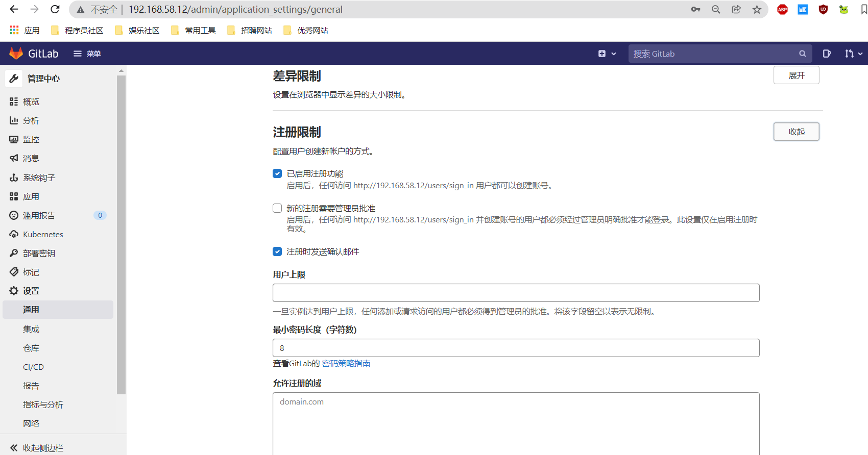Open the 概览 overview sidebar icon
Viewport: 868px width, 455px height.
14,102
